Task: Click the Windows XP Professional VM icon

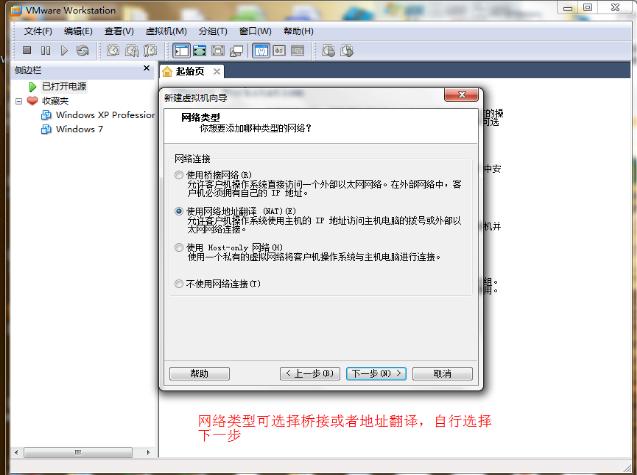Action: tap(46, 115)
